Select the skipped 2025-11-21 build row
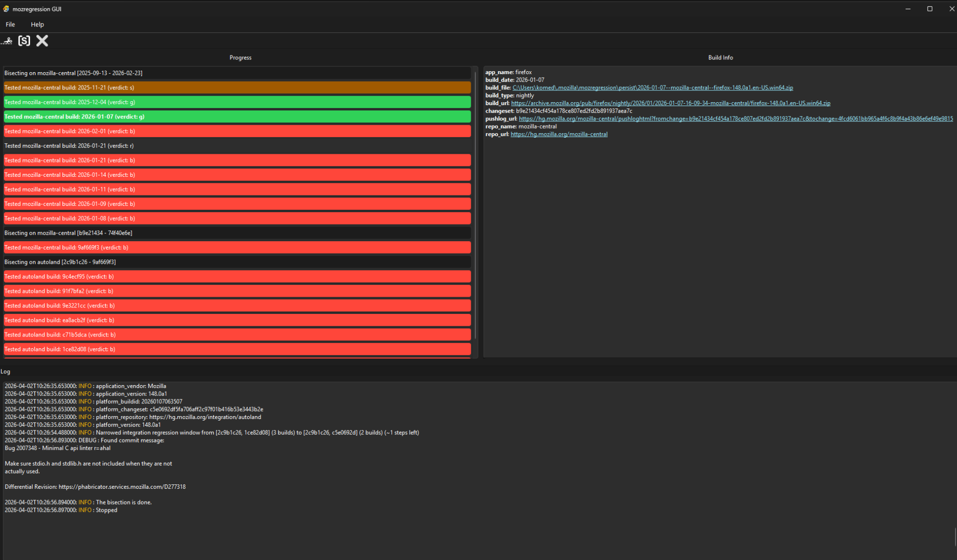957x560 pixels. point(237,87)
